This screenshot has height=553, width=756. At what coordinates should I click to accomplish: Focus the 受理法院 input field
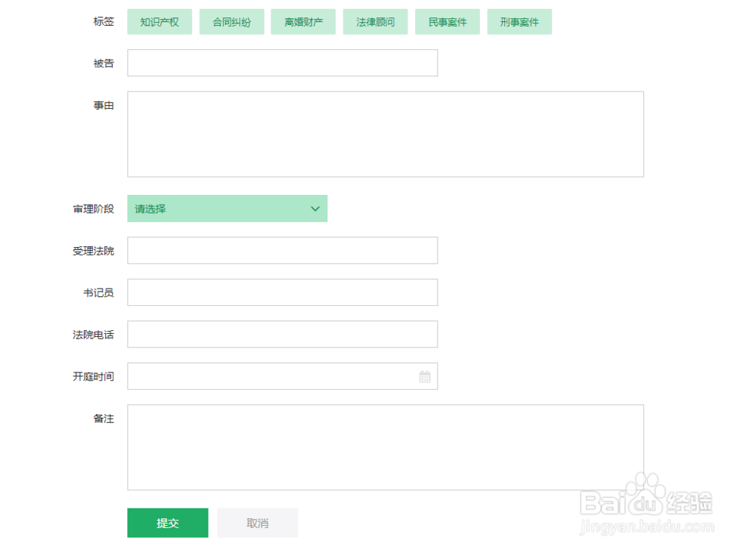coord(282,250)
